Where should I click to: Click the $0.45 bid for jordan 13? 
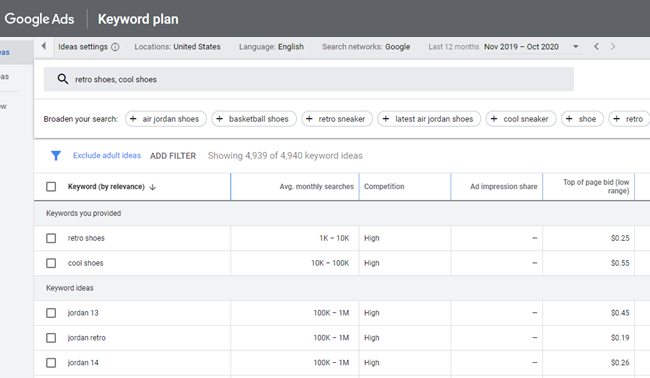(620, 313)
